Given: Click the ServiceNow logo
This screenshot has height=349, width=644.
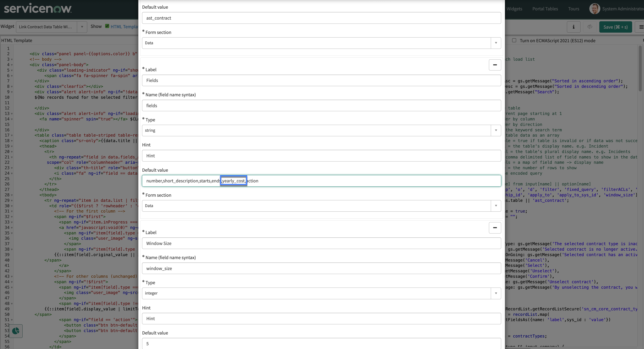Looking at the screenshot, I should tap(38, 8).
